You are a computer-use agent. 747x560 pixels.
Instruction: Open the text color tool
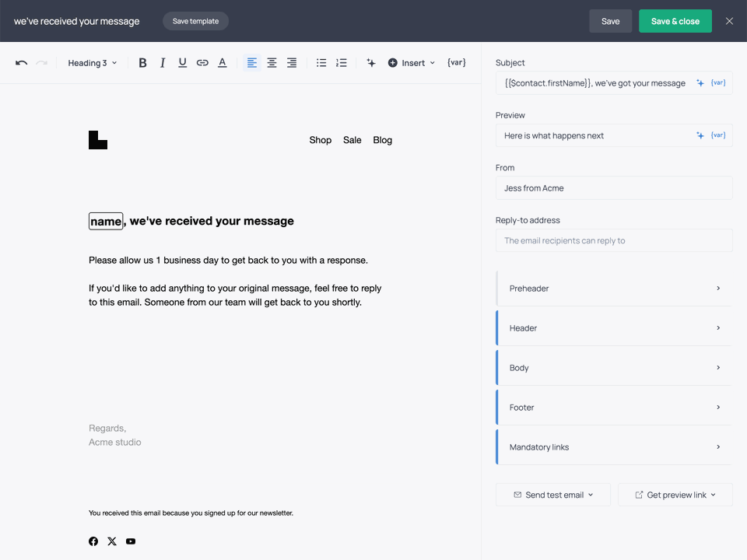(x=222, y=62)
